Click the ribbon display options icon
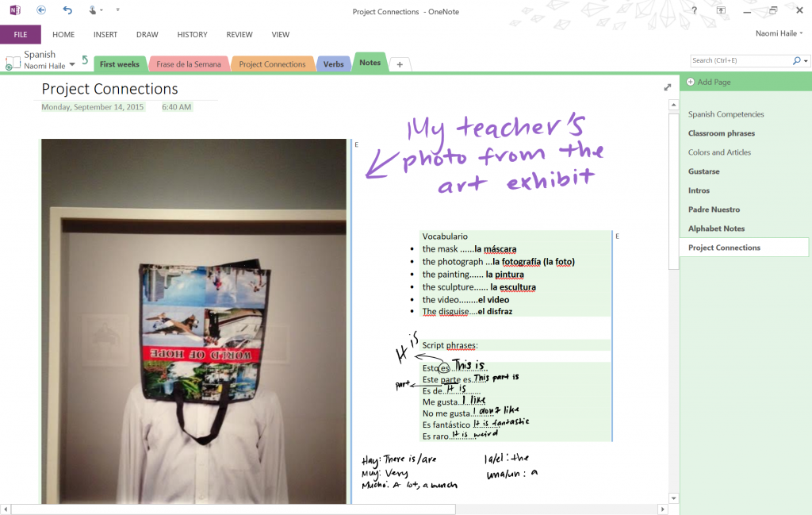Image resolution: width=812 pixels, height=515 pixels. [721, 10]
